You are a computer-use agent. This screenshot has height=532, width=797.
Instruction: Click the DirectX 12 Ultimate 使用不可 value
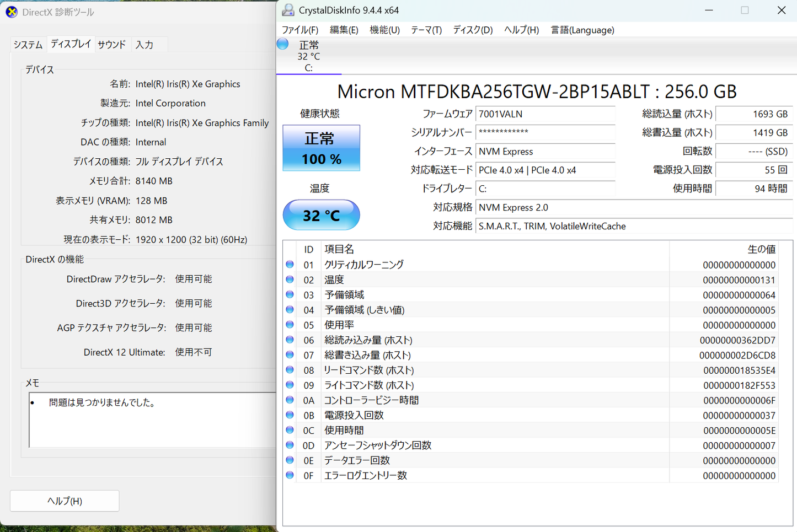pyautogui.click(x=194, y=352)
